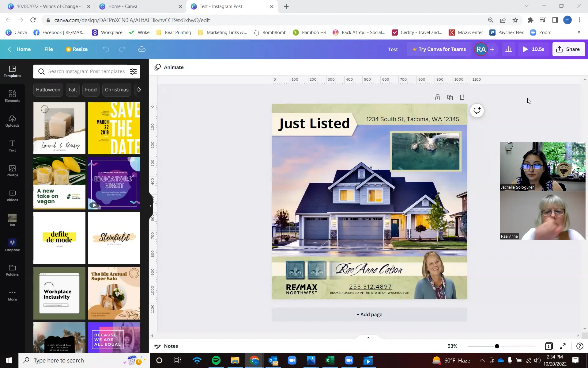Click the + Add page button
The width and height of the screenshot is (588, 368).
[369, 314]
